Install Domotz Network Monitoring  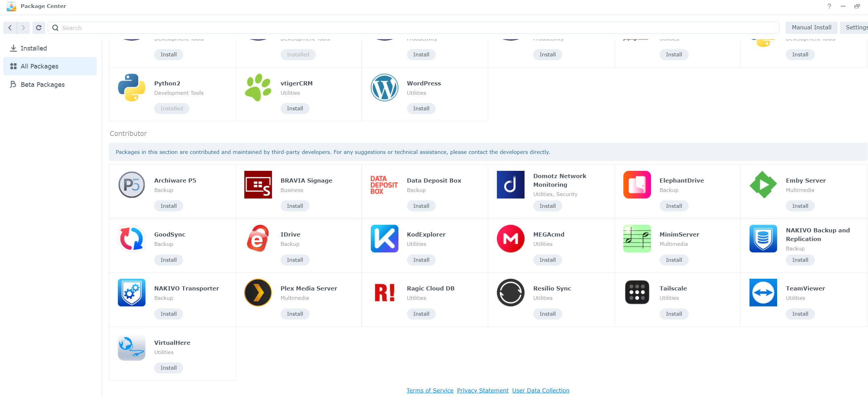(x=548, y=206)
